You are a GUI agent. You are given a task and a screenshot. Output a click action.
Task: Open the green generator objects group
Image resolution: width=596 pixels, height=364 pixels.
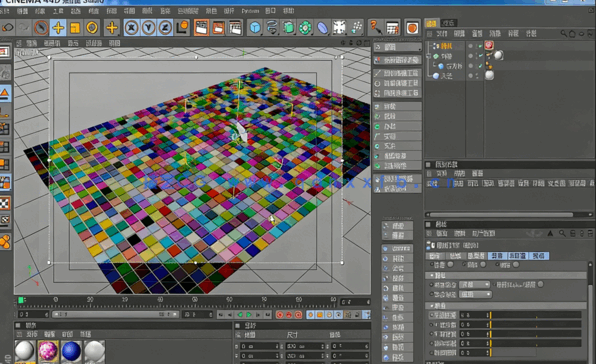click(x=288, y=28)
